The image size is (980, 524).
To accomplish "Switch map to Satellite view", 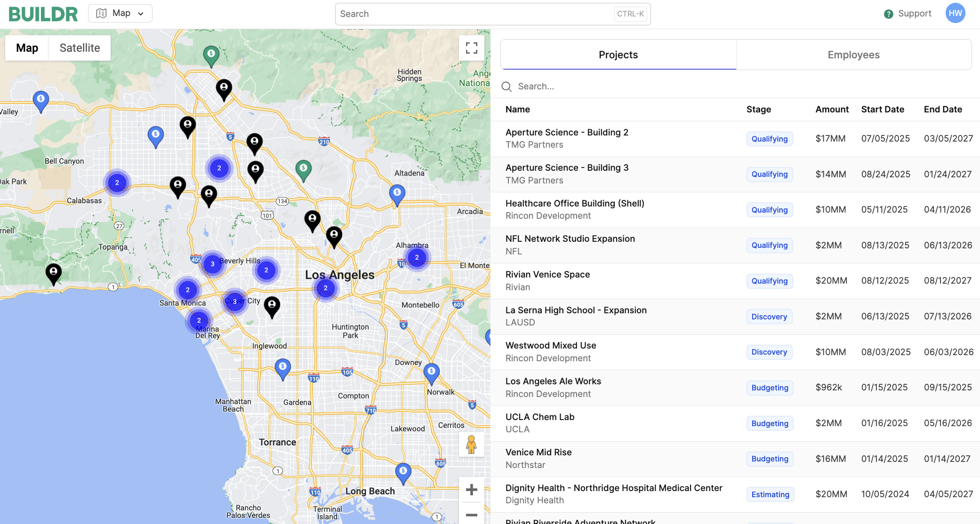I will (80, 48).
